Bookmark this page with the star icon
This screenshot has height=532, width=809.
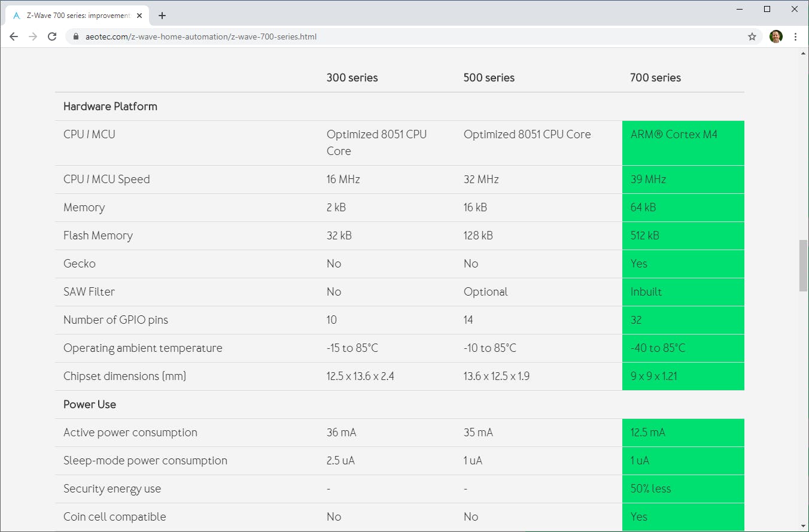[x=752, y=37]
